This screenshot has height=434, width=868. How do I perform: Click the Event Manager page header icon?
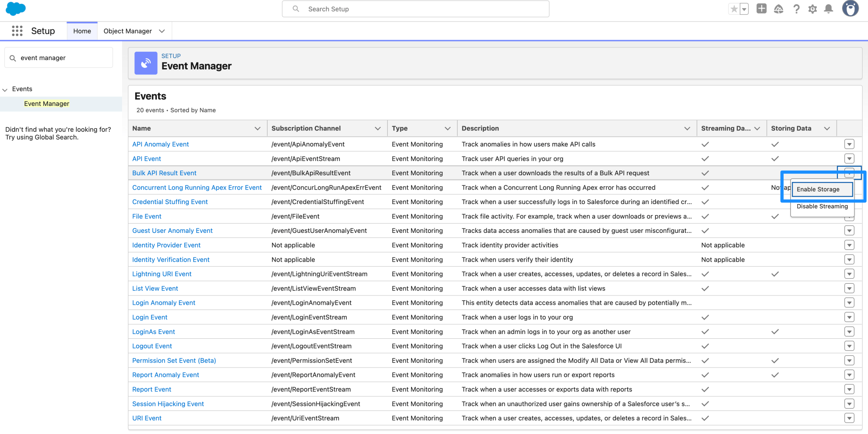145,63
